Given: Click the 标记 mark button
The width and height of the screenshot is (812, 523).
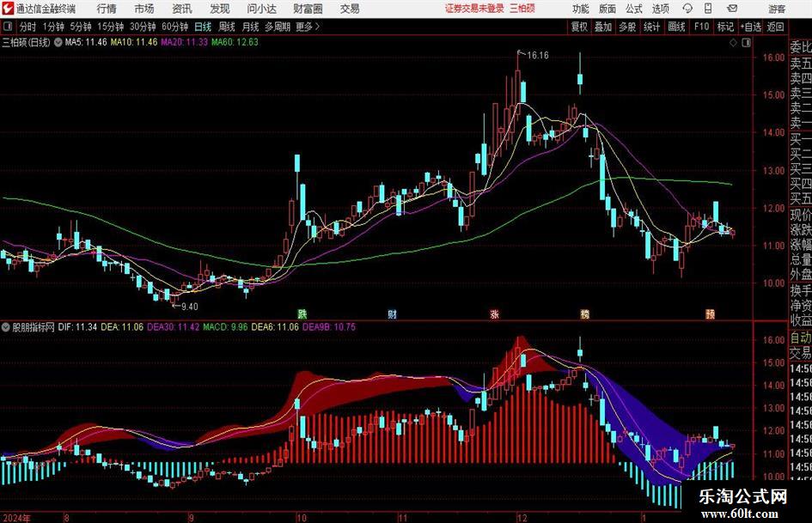Looking at the screenshot, I should (725, 27).
